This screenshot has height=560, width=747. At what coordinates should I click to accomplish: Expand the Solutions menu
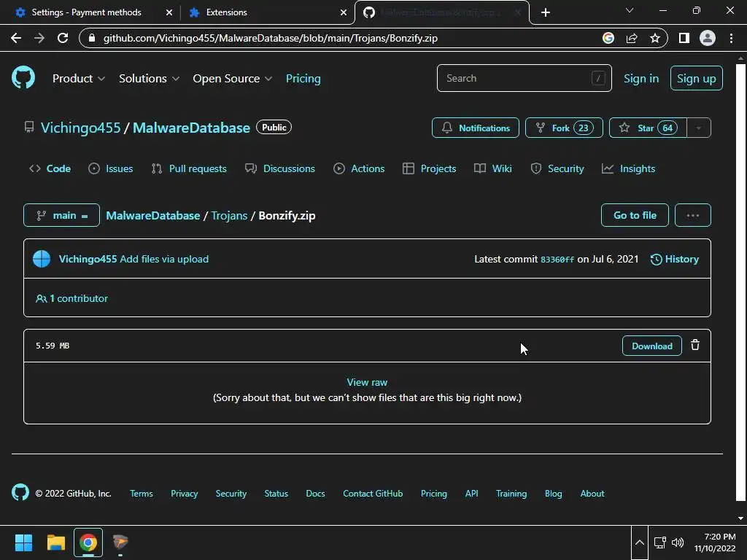pyautogui.click(x=149, y=79)
